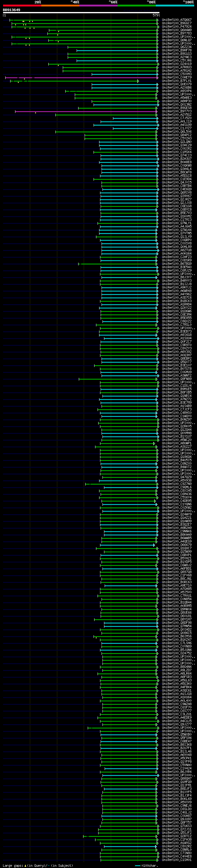Select hit label UniRef100_Q74CI3
Screen dimensions: 197x868
point(177,155)
